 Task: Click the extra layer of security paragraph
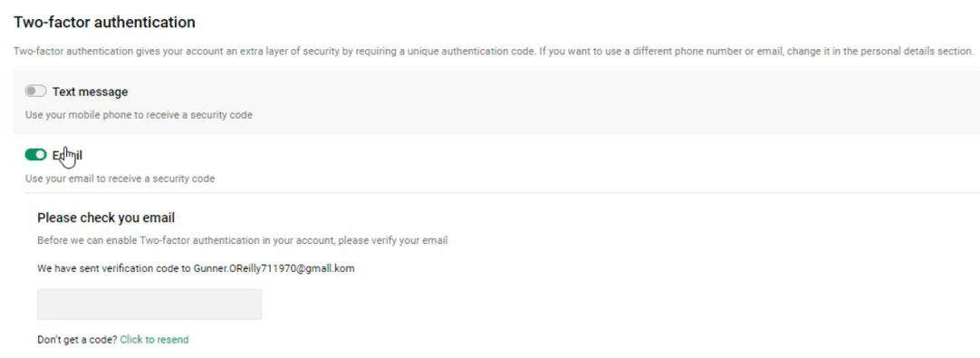494,52
